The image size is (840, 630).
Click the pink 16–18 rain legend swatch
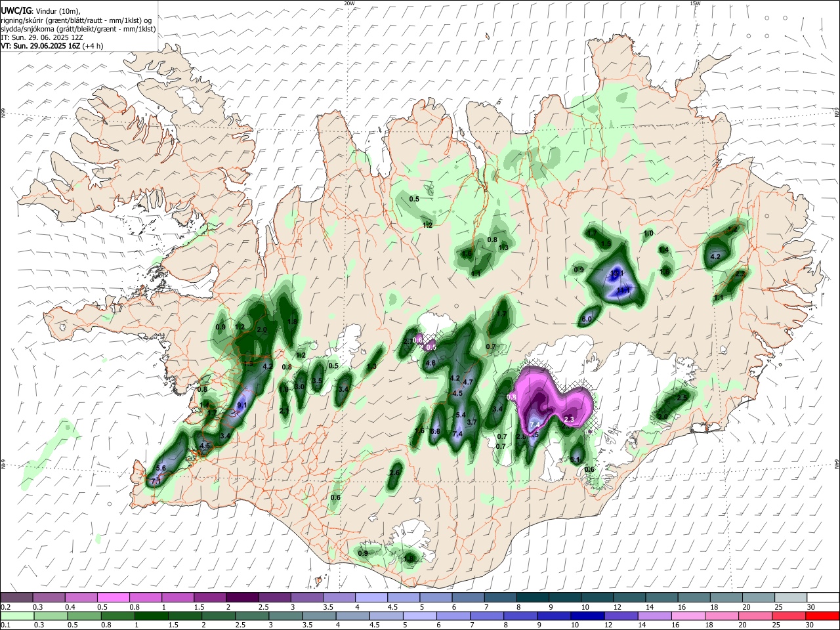(688, 616)
